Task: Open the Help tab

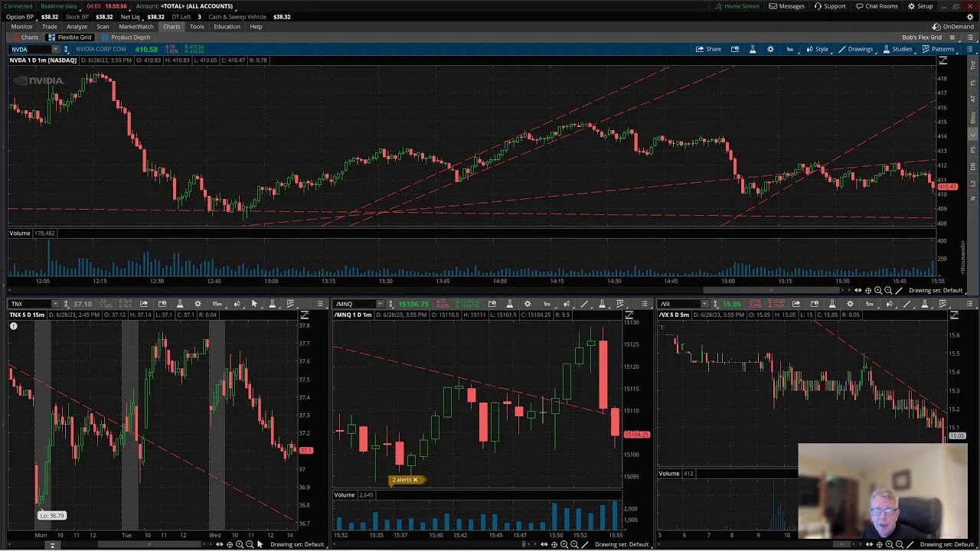Action: 256,27
